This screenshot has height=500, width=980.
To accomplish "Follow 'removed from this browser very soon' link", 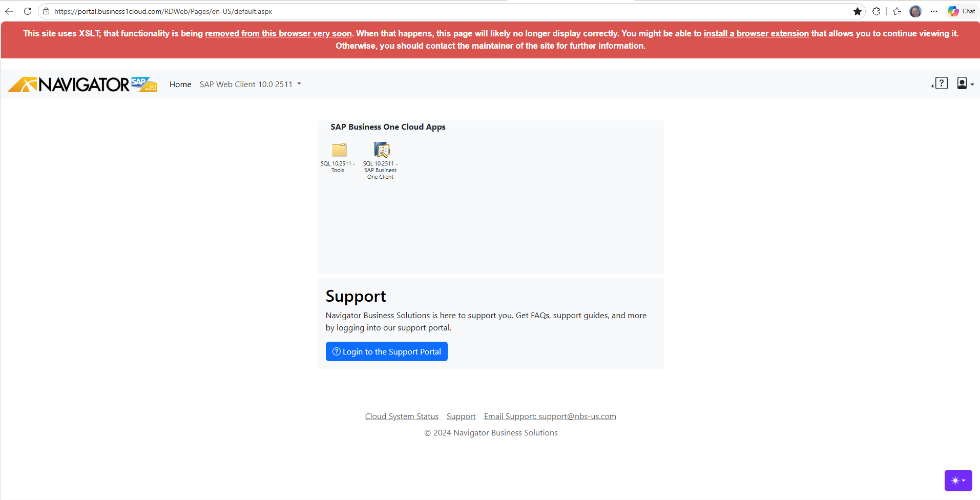I will (278, 33).
